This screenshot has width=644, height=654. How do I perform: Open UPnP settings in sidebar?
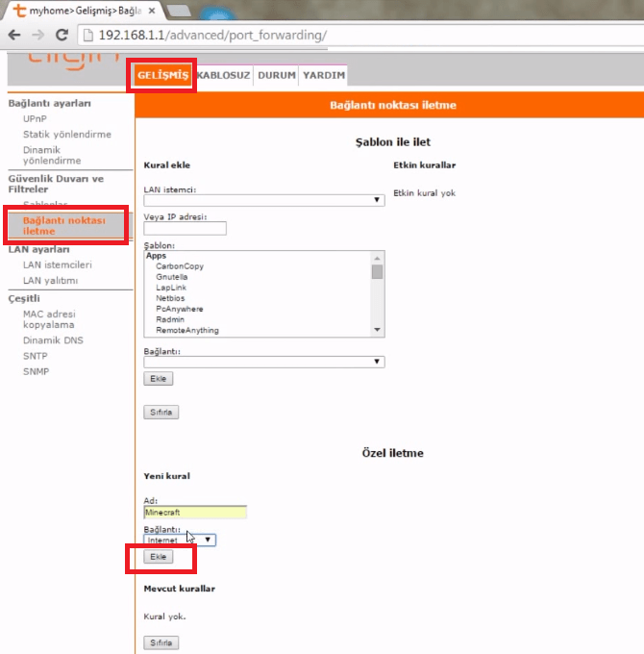tap(35, 119)
